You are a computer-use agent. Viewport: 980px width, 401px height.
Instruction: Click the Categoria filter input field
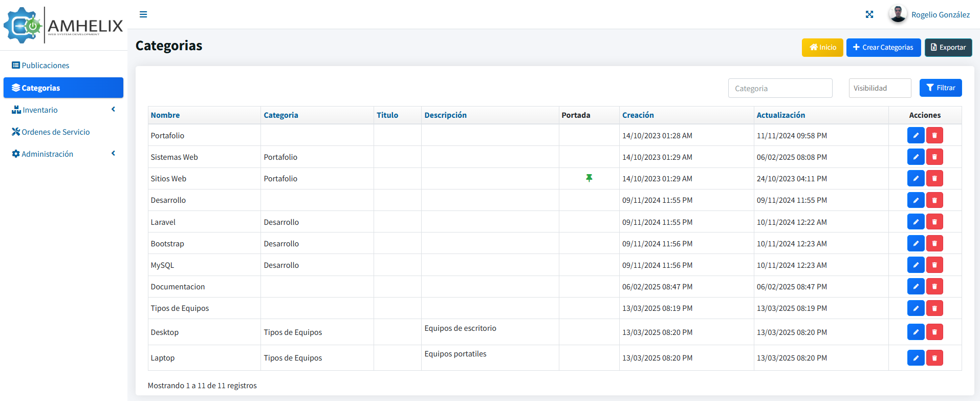point(780,88)
